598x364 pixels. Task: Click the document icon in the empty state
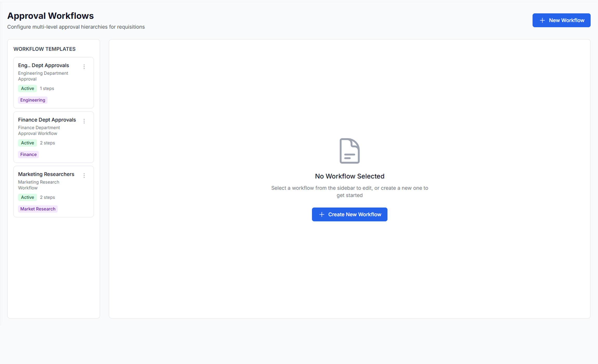349,151
